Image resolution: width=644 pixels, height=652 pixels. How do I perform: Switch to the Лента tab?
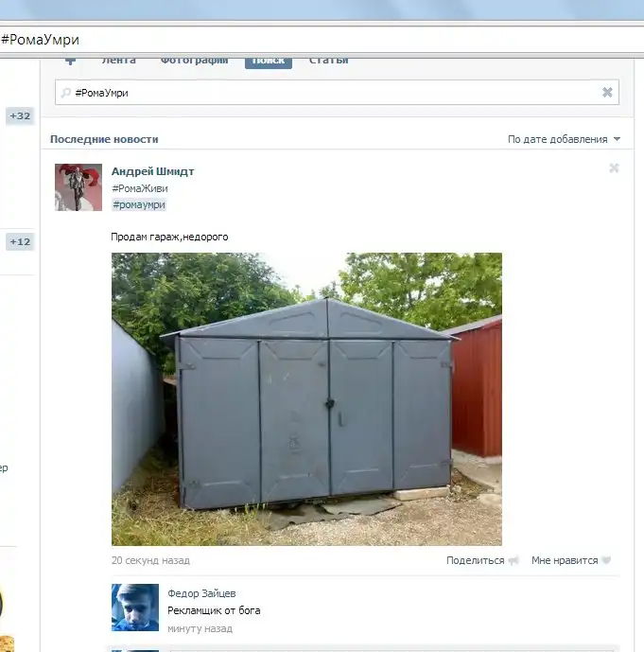coord(119,61)
